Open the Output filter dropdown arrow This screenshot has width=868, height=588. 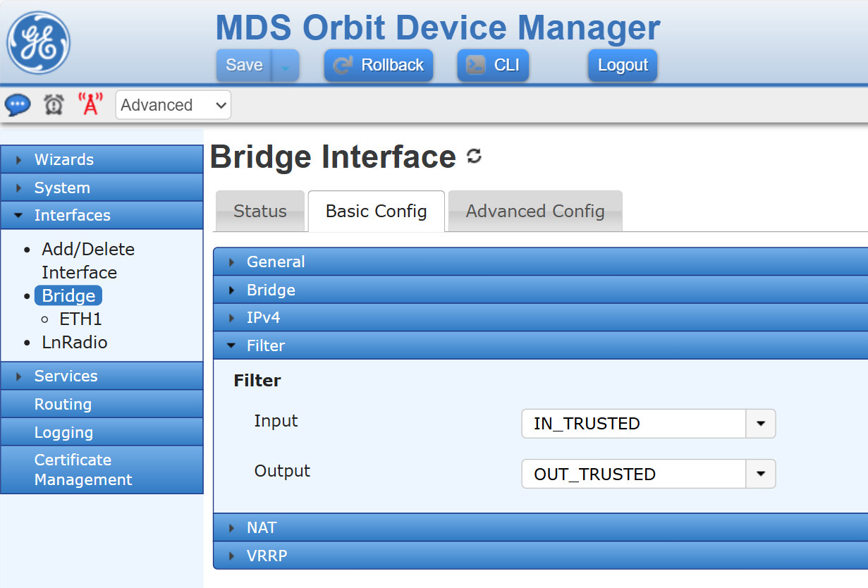click(x=760, y=474)
